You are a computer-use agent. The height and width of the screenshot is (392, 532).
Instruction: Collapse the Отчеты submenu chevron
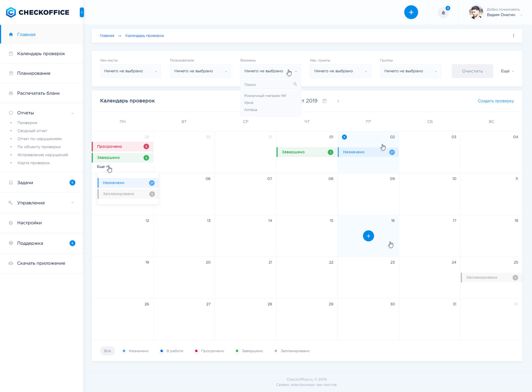(72, 113)
